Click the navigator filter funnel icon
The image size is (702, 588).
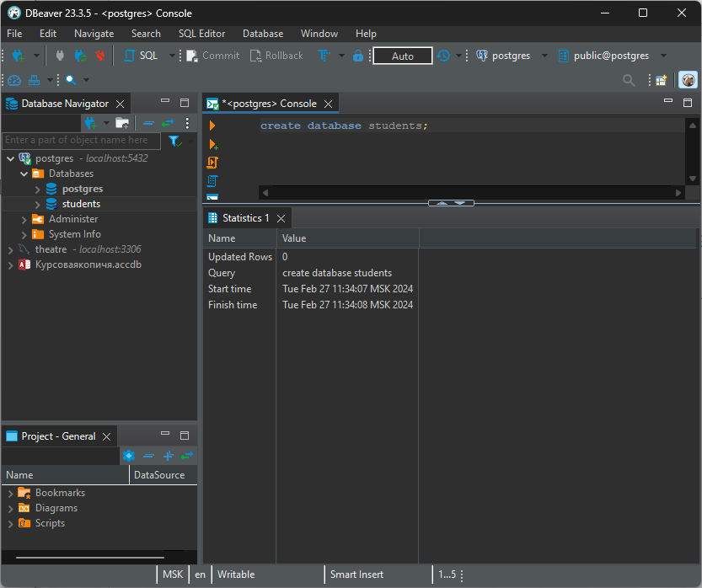click(x=174, y=141)
